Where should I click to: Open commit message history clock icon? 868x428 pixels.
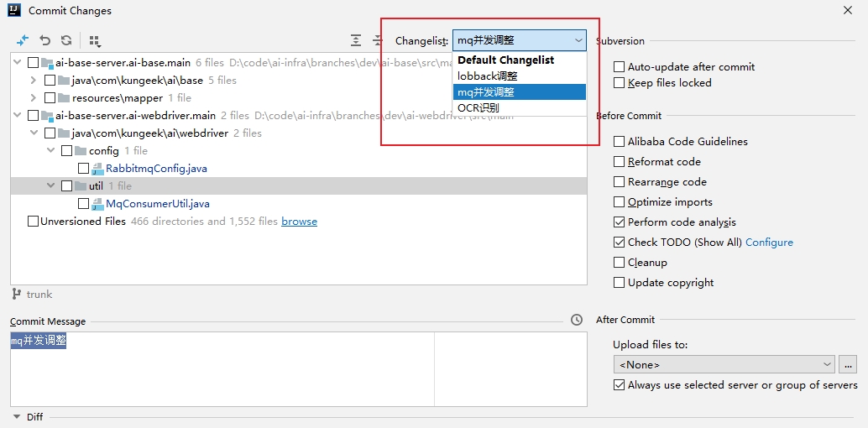click(576, 320)
